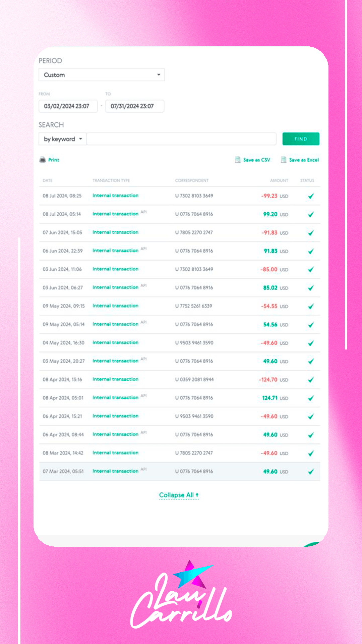Click the FROM date field
The height and width of the screenshot is (644, 362).
tap(68, 106)
